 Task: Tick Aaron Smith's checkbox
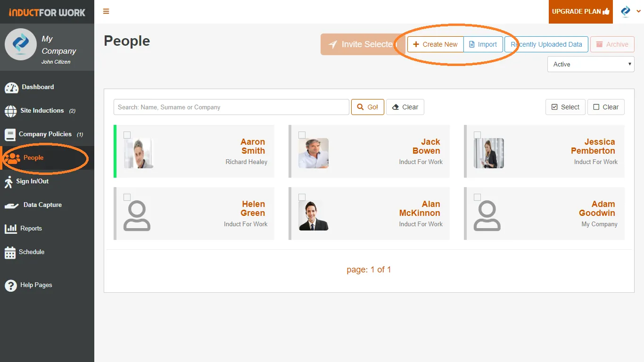pyautogui.click(x=127, y=135)
